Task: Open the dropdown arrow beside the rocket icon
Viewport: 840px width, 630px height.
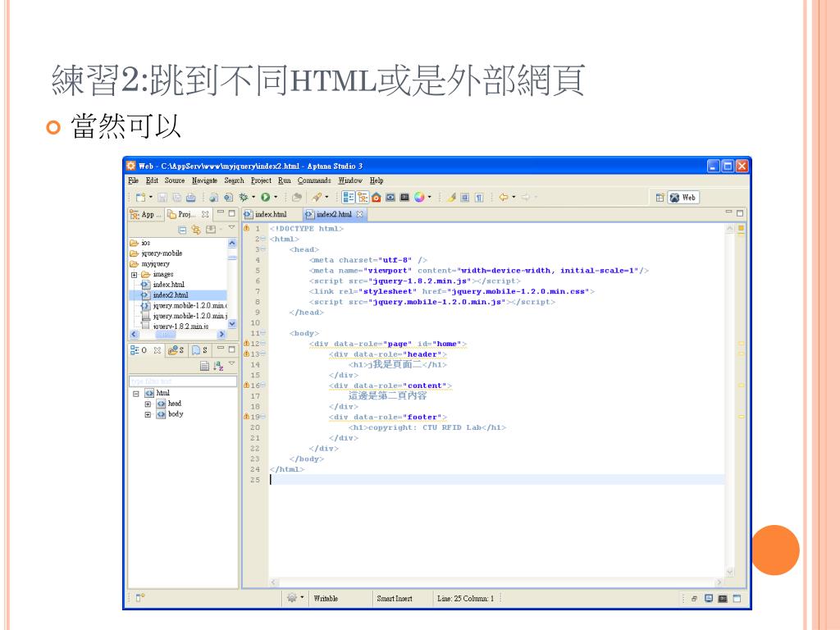Action: click(x=326, y=197)
